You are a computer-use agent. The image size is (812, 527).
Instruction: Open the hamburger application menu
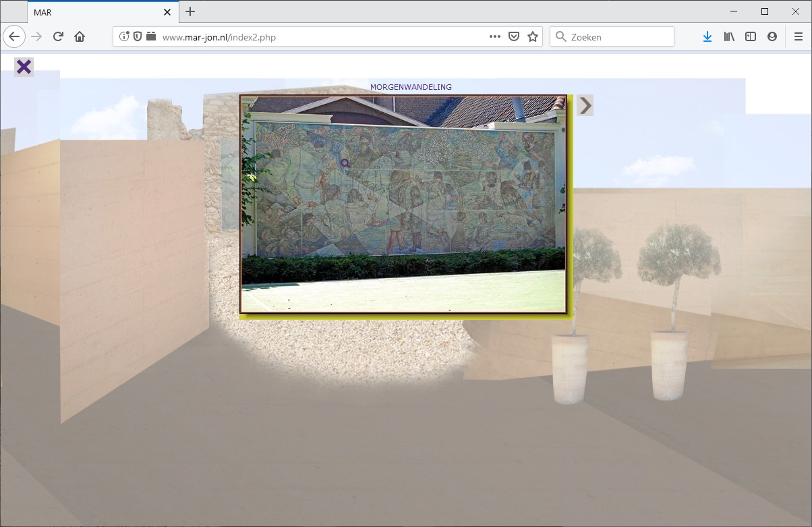click(x=798, y=36)
